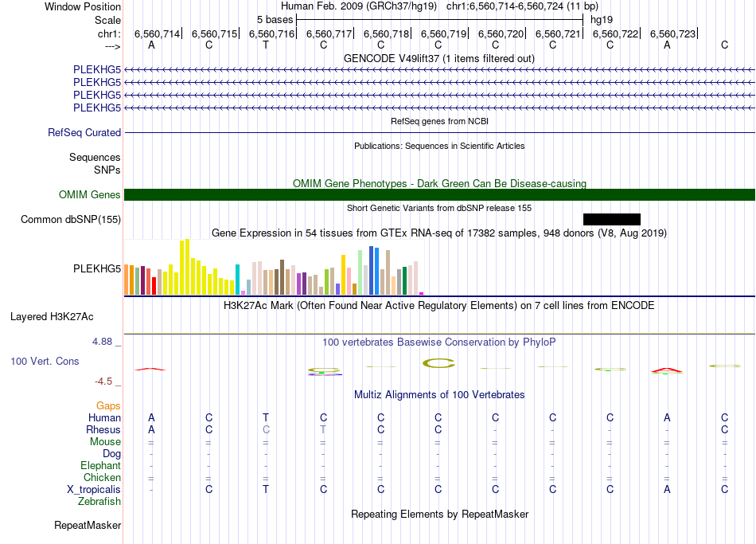Select the black Common dbSNP variant block
The height and width of the screenshot is (544, 756).
pyautogui.click(x=612, y=219)
